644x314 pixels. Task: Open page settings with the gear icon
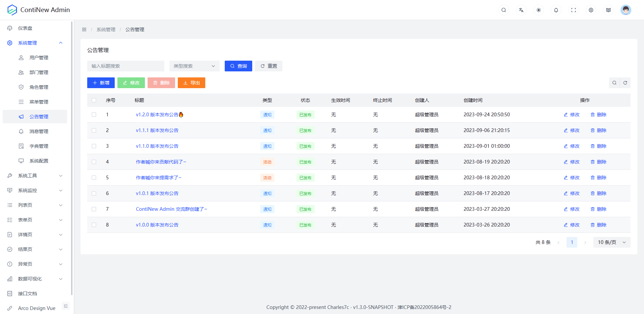pyautogui.click(x=591, y=10)
